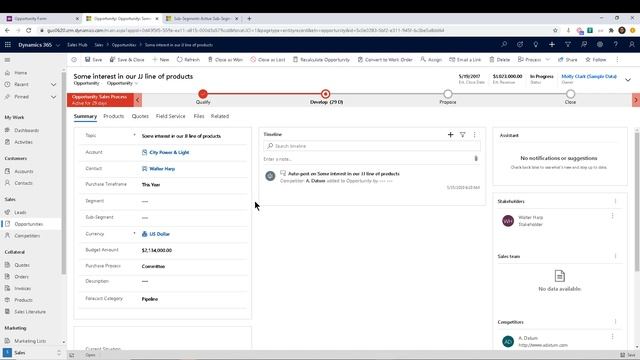Image resolution: width=640 pixels, height=360 pixels.
Task: Go to Competitors in sidebar
Action: click(27, 236)
